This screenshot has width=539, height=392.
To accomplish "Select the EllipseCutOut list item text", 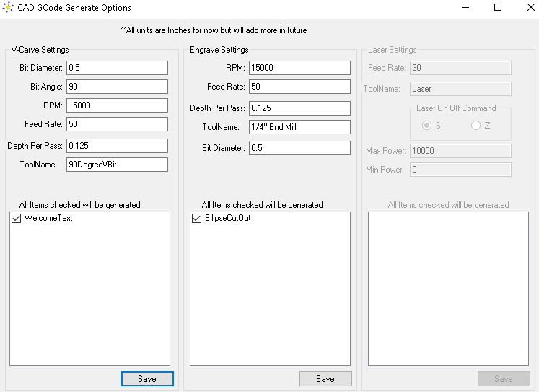I will click(x=227, y=218).
